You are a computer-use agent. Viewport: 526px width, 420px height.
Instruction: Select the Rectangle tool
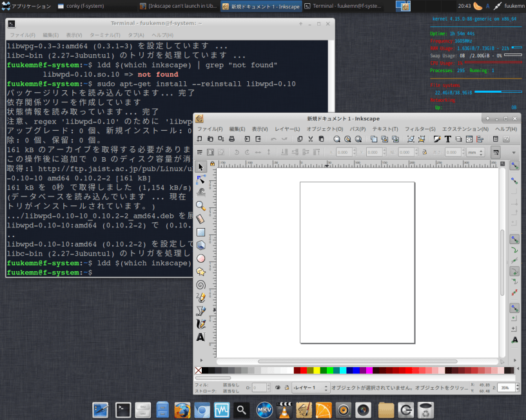click(200, 232)
